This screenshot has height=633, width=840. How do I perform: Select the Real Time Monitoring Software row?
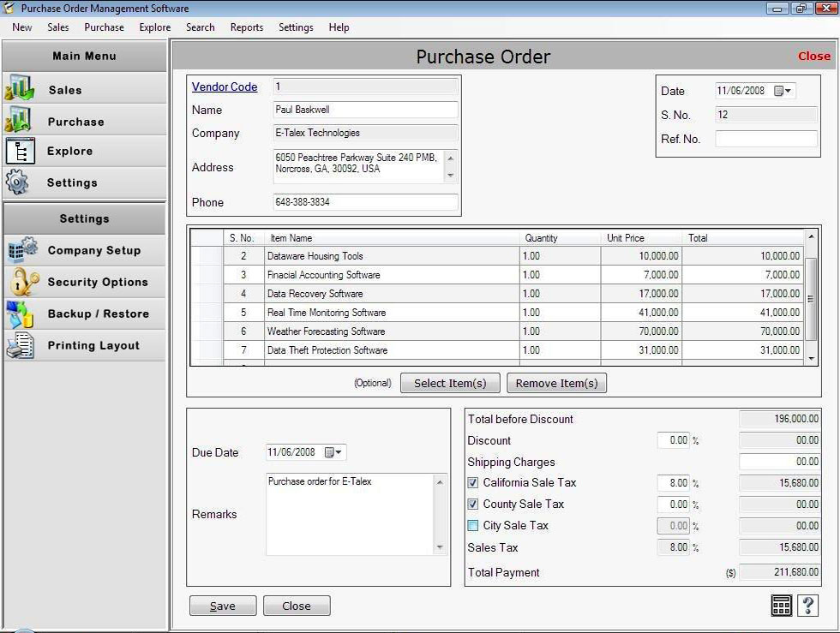[496, 312]
